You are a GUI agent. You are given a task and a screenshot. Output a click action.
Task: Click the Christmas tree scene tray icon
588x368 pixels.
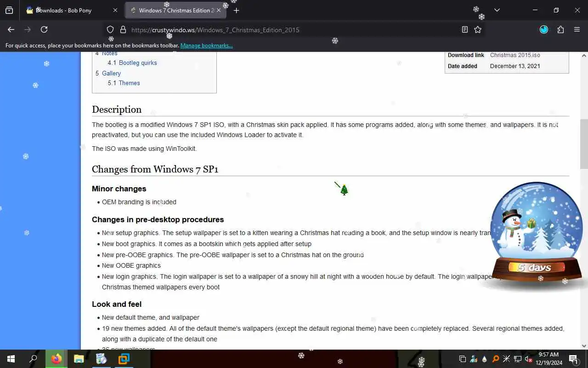point(474,359)
